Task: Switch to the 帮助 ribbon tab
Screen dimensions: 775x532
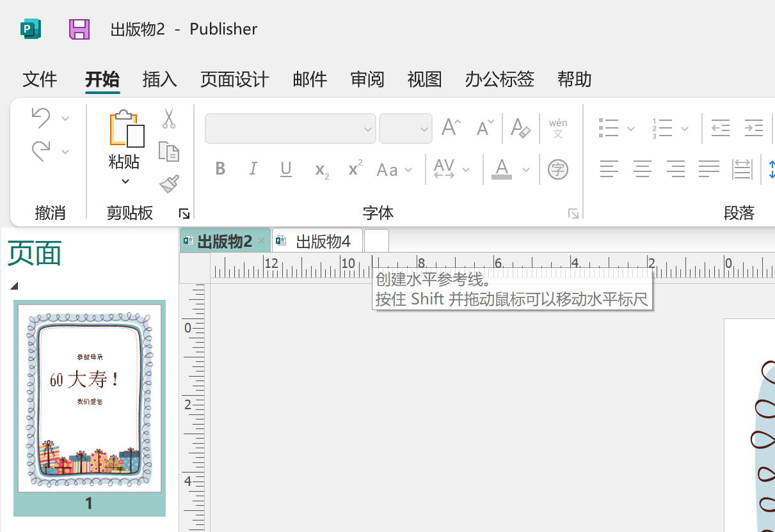Action: (x=575, y=79)
